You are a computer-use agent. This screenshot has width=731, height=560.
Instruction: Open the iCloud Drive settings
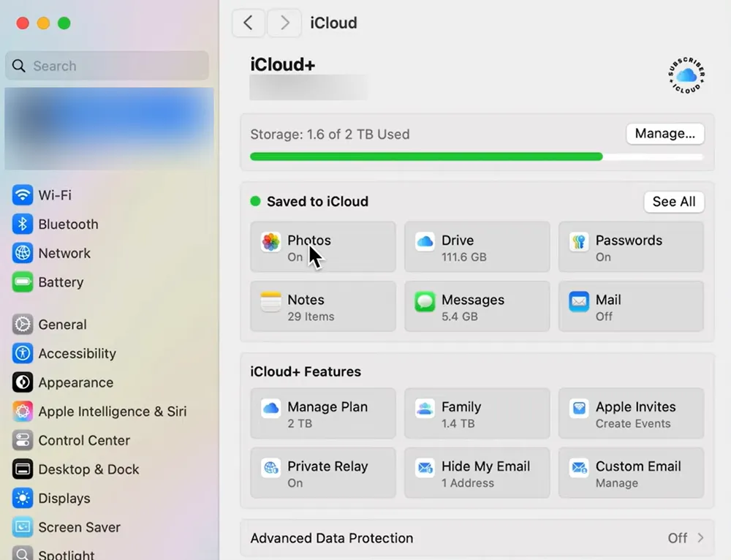point(477,246)
